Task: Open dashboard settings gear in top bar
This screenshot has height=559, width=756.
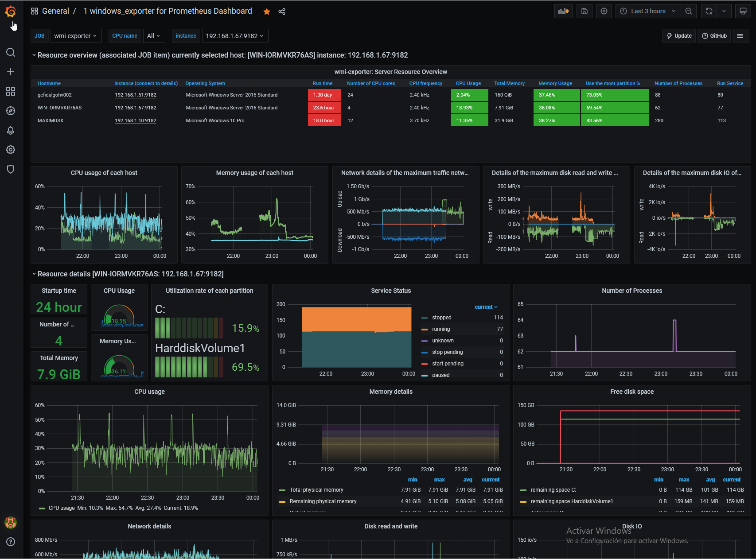Action: (x=604, y=11)
